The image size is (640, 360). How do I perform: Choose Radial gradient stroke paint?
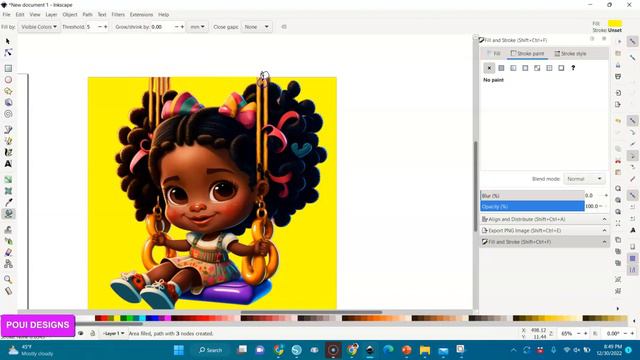pos(525,68)
